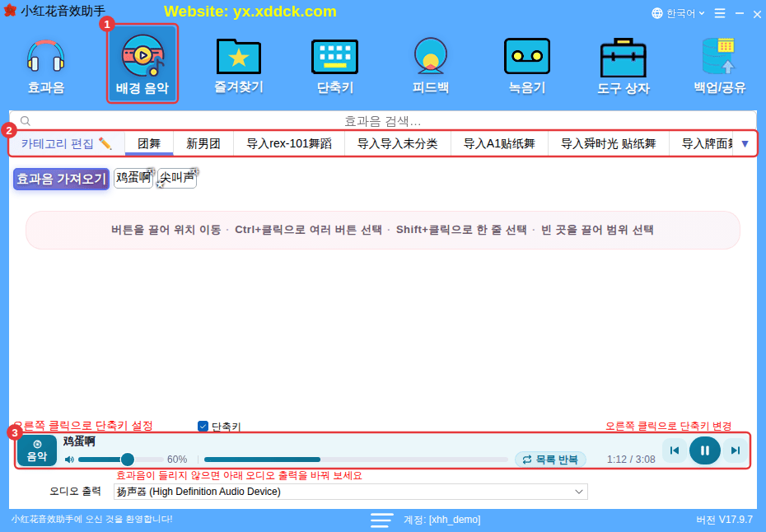
Task: Toggle 목록 반복 loop mode
Action: (550, 460)
